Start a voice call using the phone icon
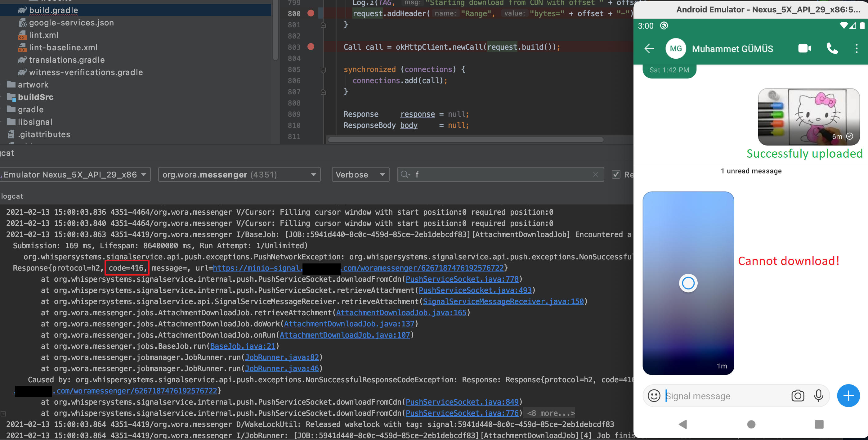 832,48
